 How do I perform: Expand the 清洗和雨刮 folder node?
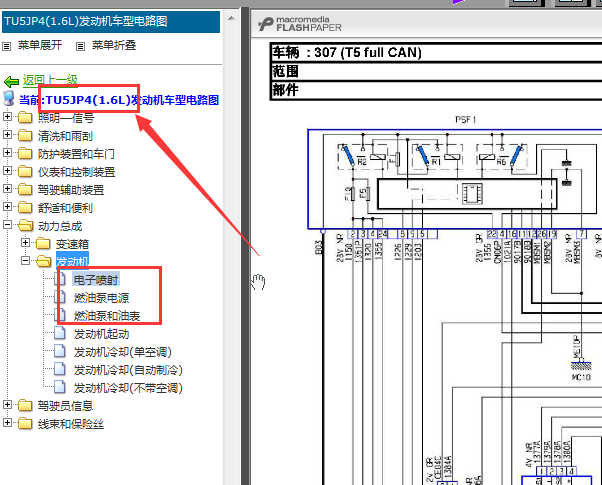click(x=7, y=134)
